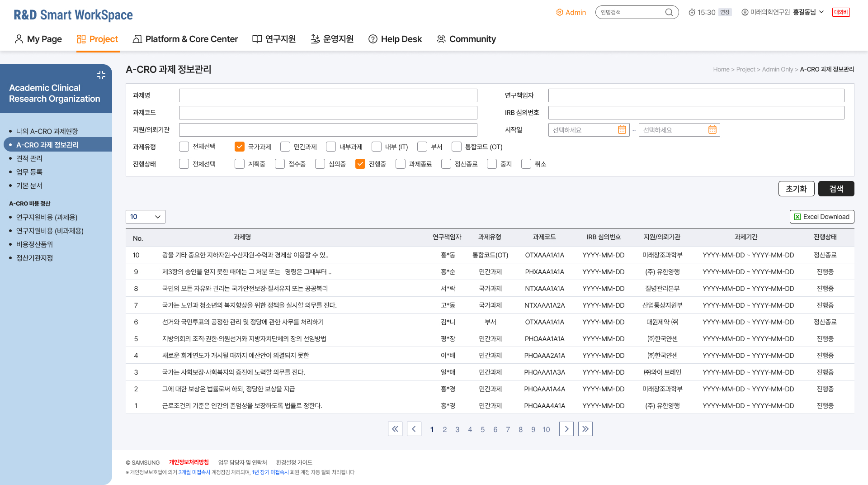Open the end date calendar picker icon
This screenshot has height=485, width=868.
(x=712, y=130)
